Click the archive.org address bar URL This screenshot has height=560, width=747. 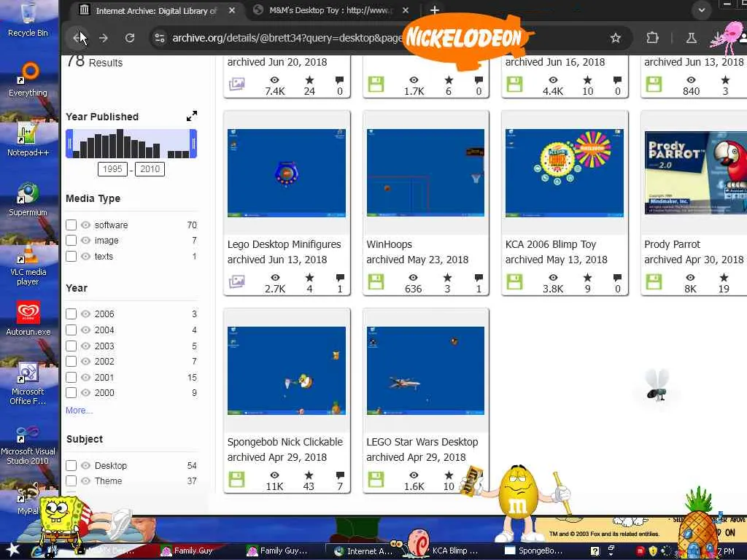pyautogui.click(x=287, y=38)
